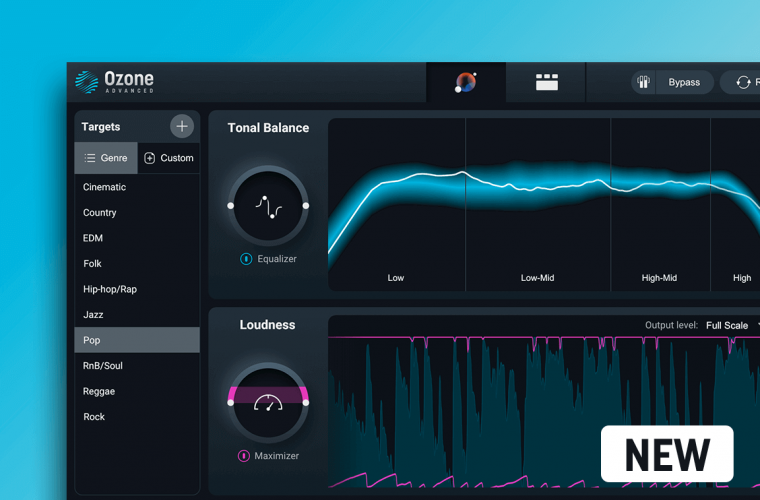Choose the Folk genre target
Image resolution: width=760 pixels, height=500 pixels.
click(137, 264)
